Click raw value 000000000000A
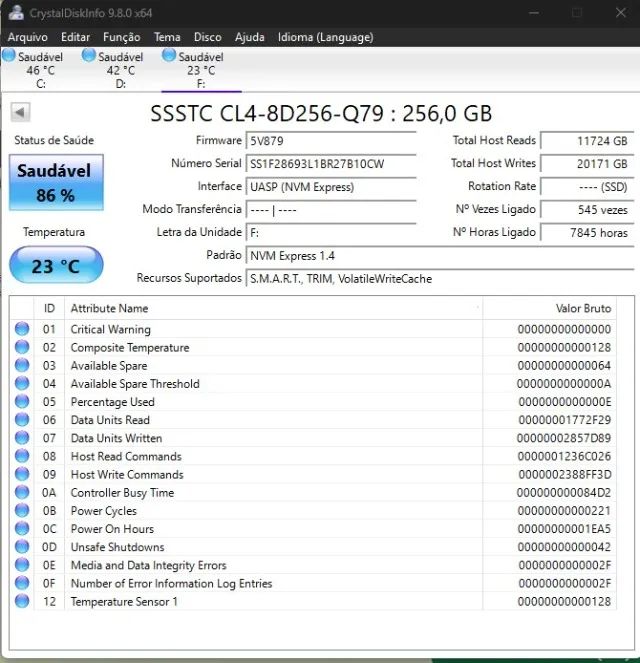Image resolution: width=640 pixels, height=663 pixels. click(563, 384)
